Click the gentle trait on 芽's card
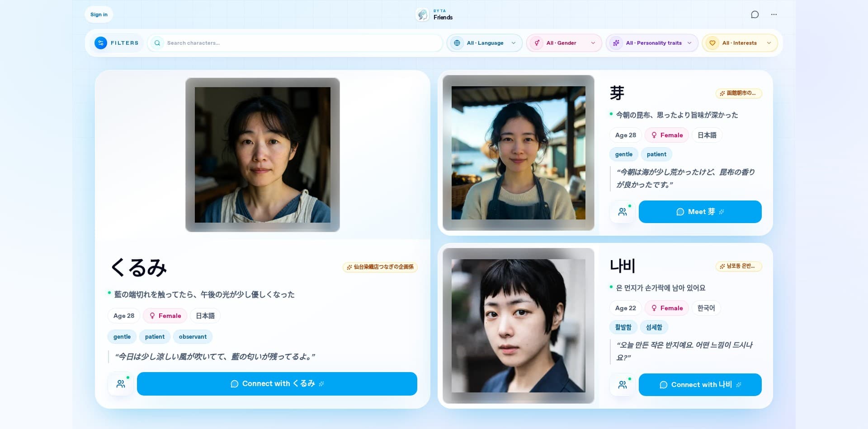Viewport: 868px width, 429px height. coord(624,154)
